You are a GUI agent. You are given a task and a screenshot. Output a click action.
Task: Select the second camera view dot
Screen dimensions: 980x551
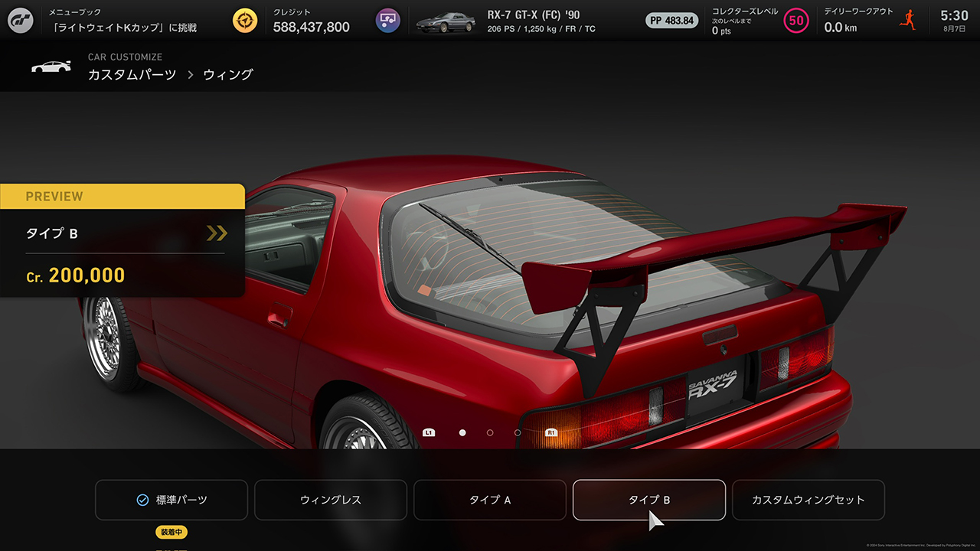[490, 432]
